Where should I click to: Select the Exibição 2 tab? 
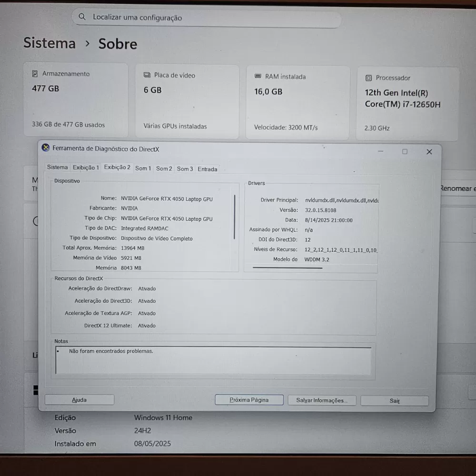point(117,167)
